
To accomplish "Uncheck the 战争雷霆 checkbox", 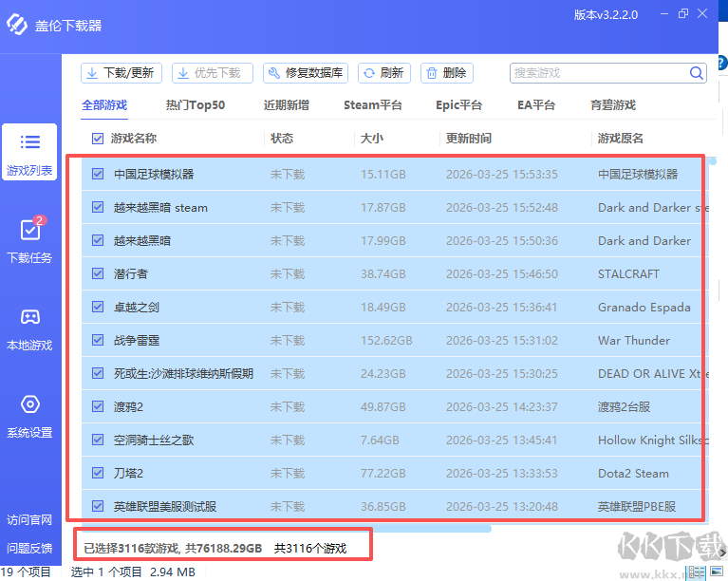I will (x=98, y=340).
